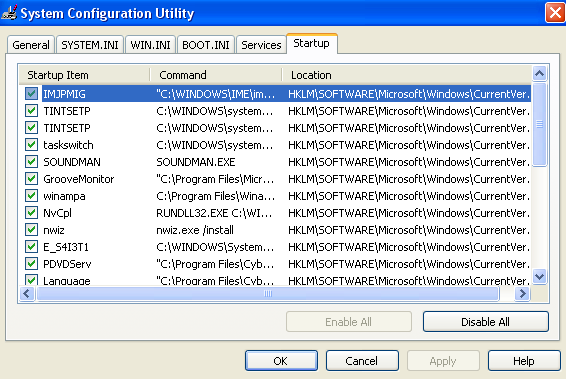This screenshot has width=566, height=379.
Task: Sort by the Command column header
Action: click(x=216, y=75)
